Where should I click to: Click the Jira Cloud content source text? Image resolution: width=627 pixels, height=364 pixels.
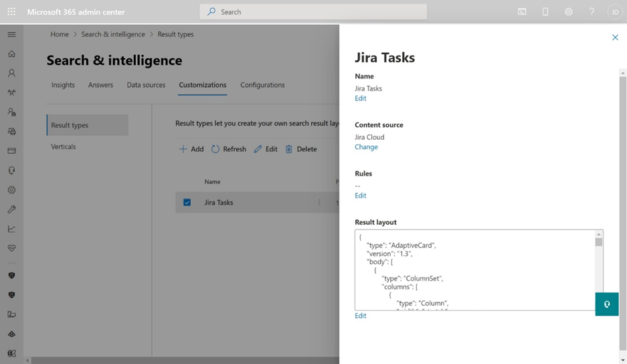coord(369,136)
